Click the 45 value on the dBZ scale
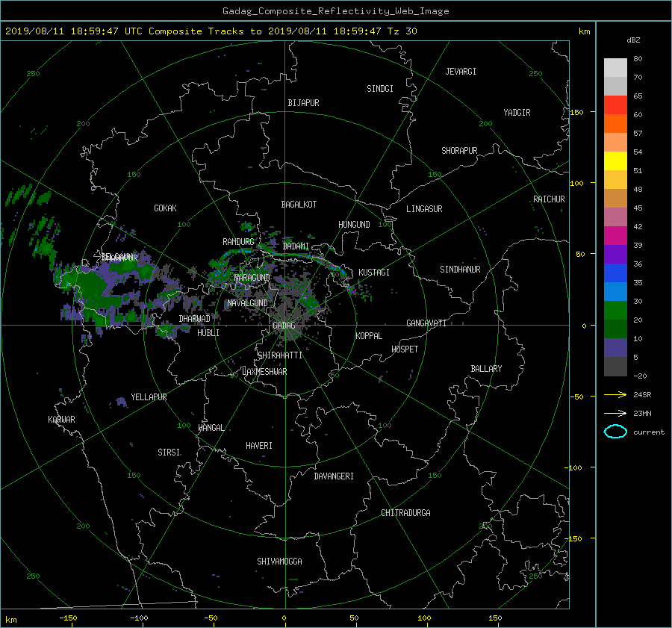The image size is (672, 628). click(x=638, y=208)
